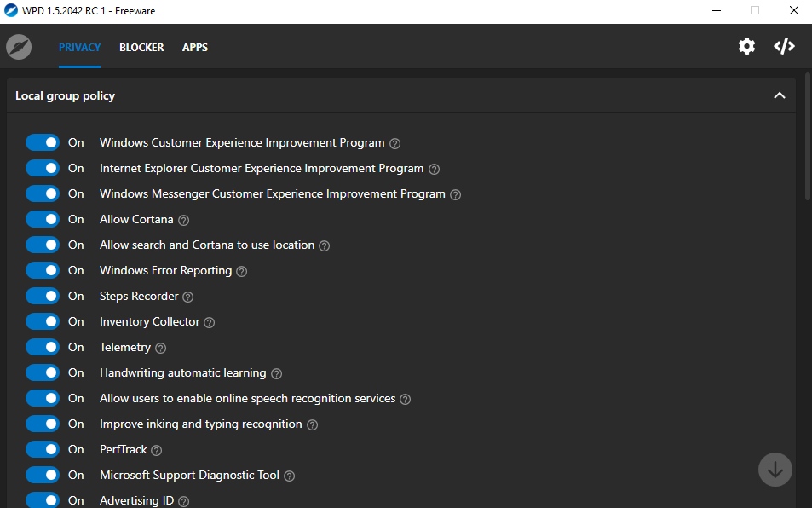Open the code brackets icon in header
The height and width of the screenshot is (508, 812).
pos(784,46)
